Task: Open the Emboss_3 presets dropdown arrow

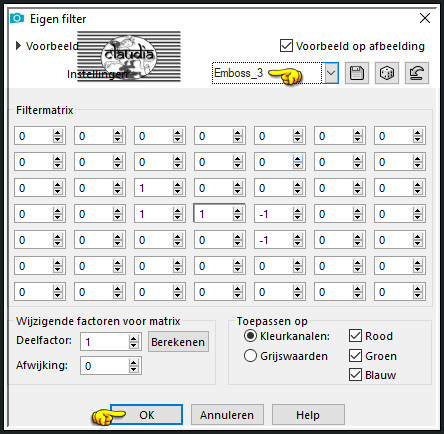Action: [331, 73]
